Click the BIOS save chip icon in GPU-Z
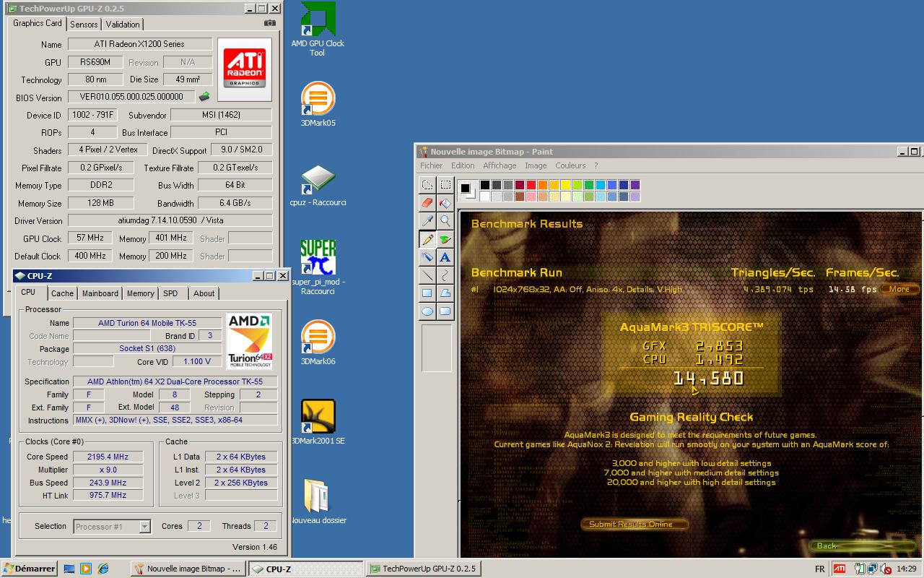924x578 pixels. click(205, 97)
